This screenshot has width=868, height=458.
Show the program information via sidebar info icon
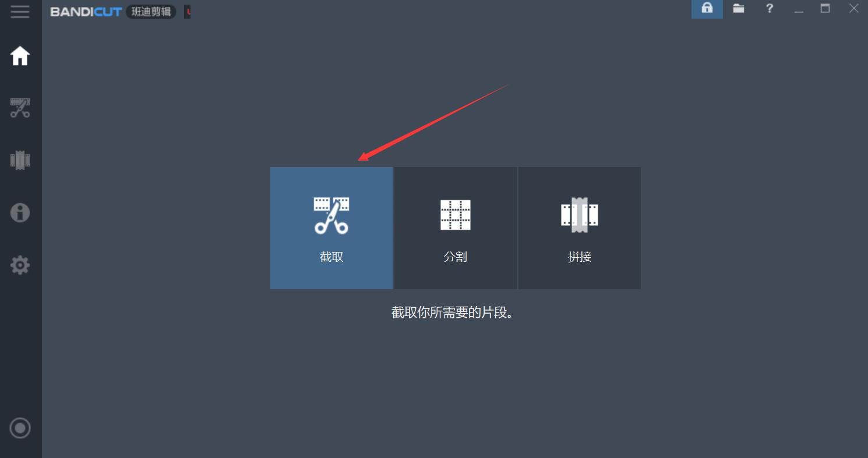pyautogui.click(x=20, y=212)
